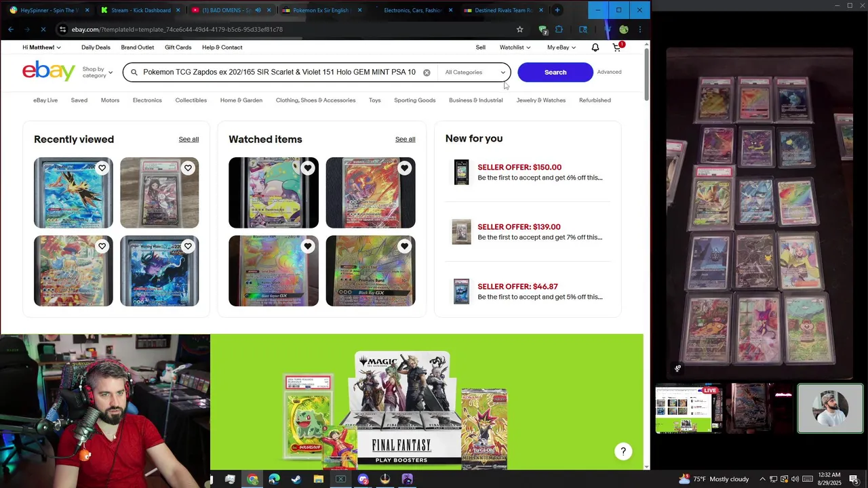
Task: Clear the search field text
Action: [x=427, y=73]
